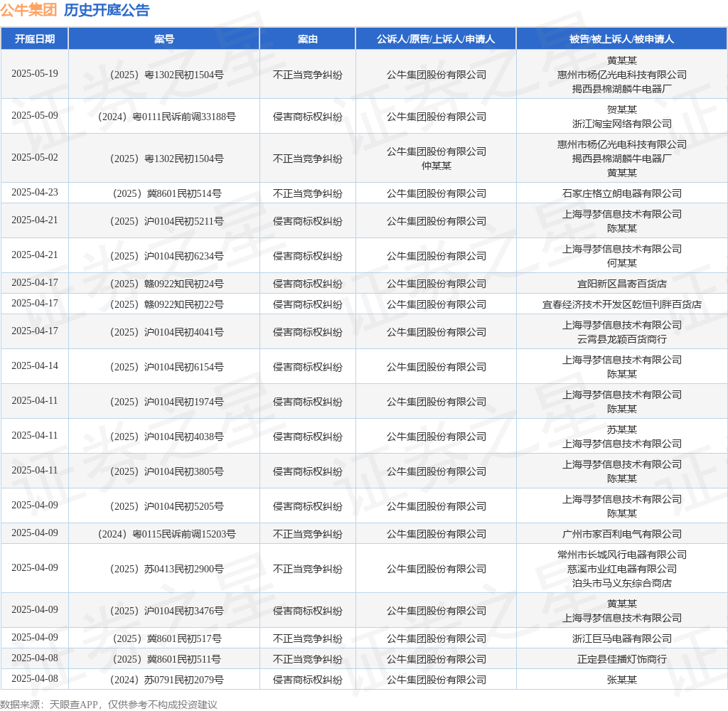This screenshot has width=728, height=711.
Task: Click defendant 何某某
Action: click(x=621, y=263)
